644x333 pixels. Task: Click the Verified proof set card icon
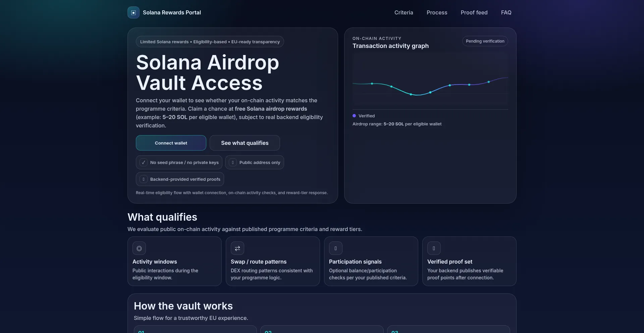coord(434,248)
